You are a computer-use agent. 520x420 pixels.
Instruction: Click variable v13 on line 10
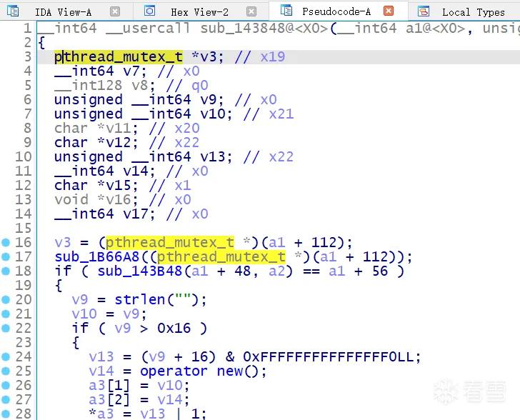coord(212,156)
